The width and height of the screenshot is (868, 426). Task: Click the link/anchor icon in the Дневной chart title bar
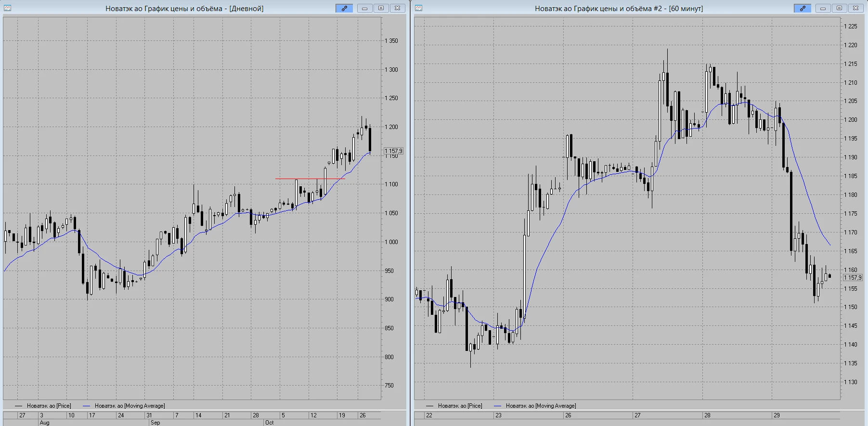(344, 8)
